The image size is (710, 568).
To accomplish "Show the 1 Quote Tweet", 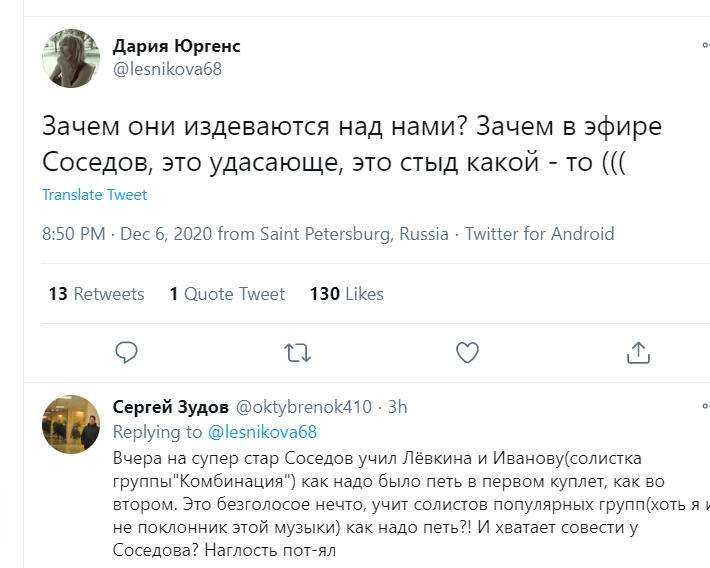I will click(227, 294).
